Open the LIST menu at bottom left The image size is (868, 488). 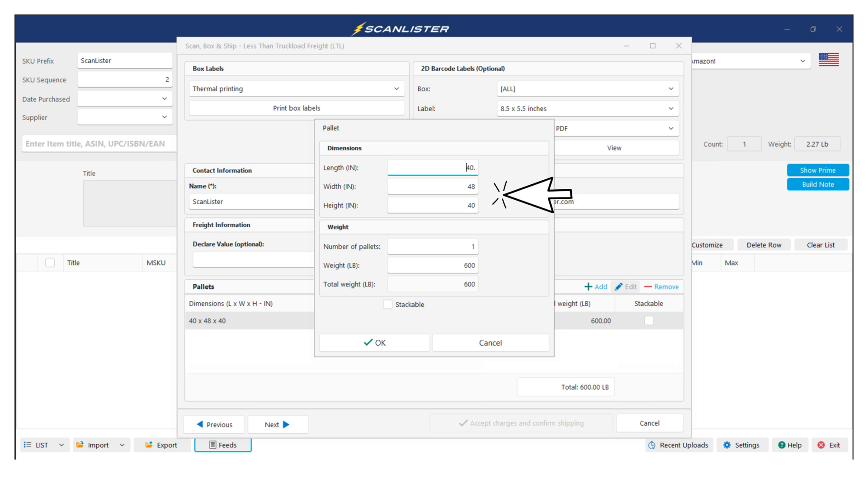44,445
